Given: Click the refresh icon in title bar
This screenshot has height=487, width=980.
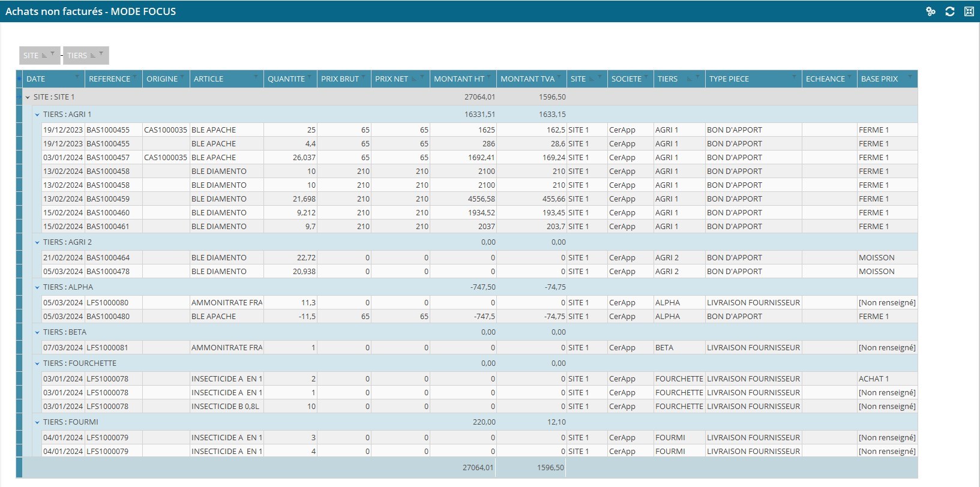Looking at the screenshot, I should 949,11.
